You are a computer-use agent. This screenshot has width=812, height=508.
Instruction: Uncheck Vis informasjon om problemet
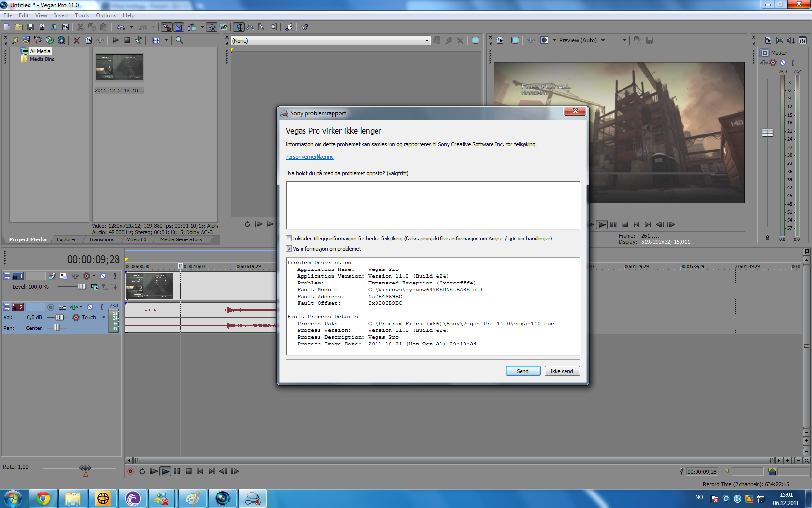pos(289,249)
